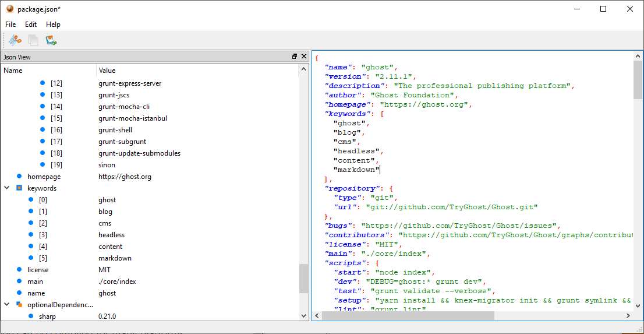Select the [4] content tree row

click(150, 247)
